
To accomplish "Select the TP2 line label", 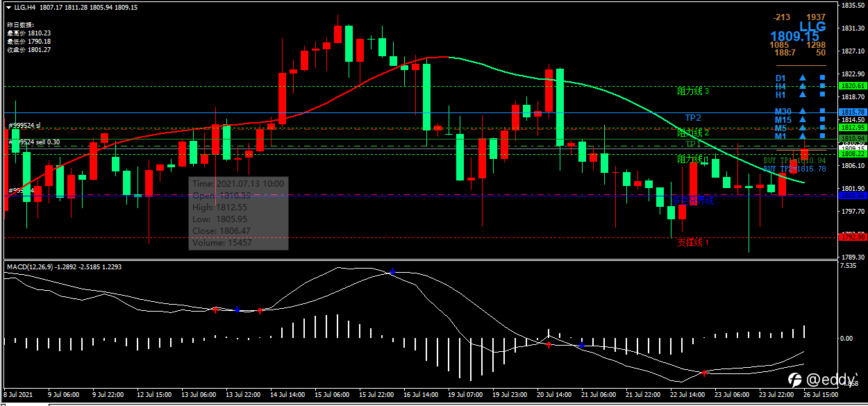I will (693, 118).
